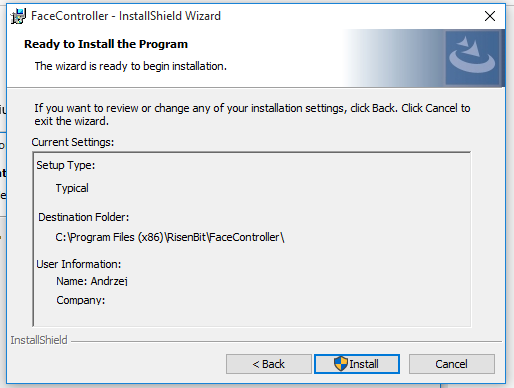The height and width of the screenshot is (388, 514).
Task: Click the Destination Folder label
Action: (x=83, y=217)
